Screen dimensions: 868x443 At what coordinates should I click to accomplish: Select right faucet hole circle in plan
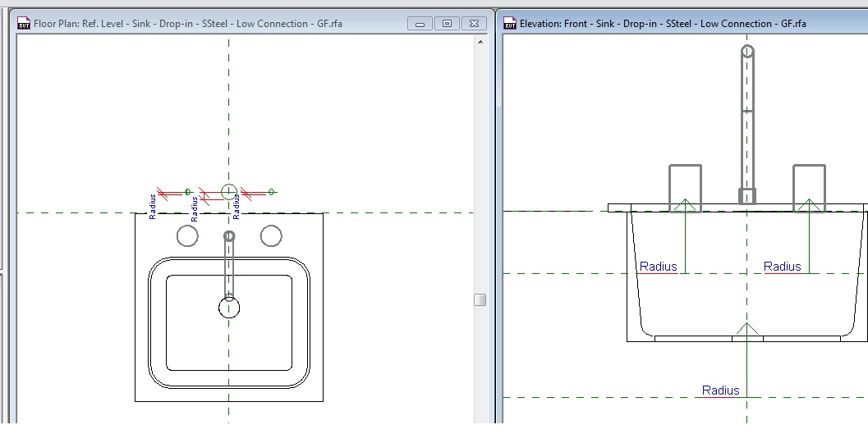click(271, 235)
